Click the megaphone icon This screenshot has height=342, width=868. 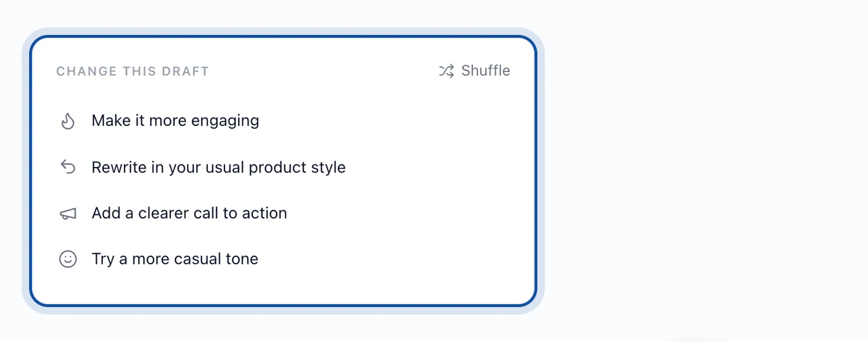(68, 214)
